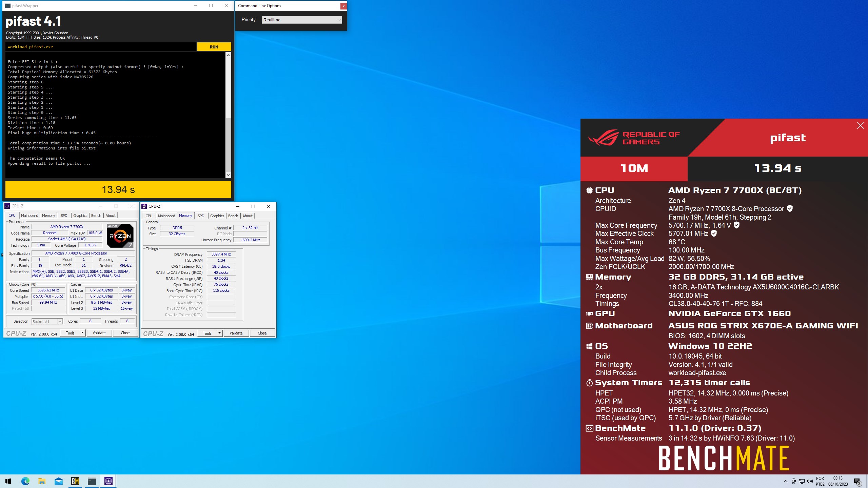Click the Motherboard icon in BenchMate panel
Screen dimensions: 868x488
coord(590,326)
